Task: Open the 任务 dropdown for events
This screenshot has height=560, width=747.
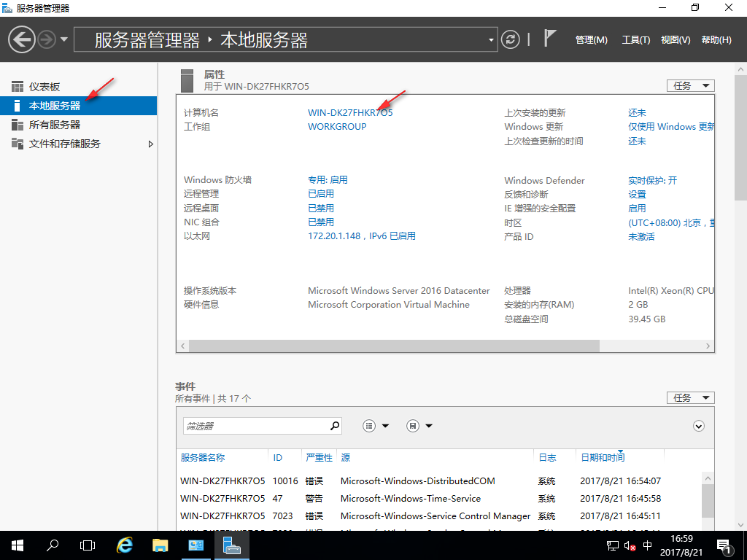Action: 690,397
